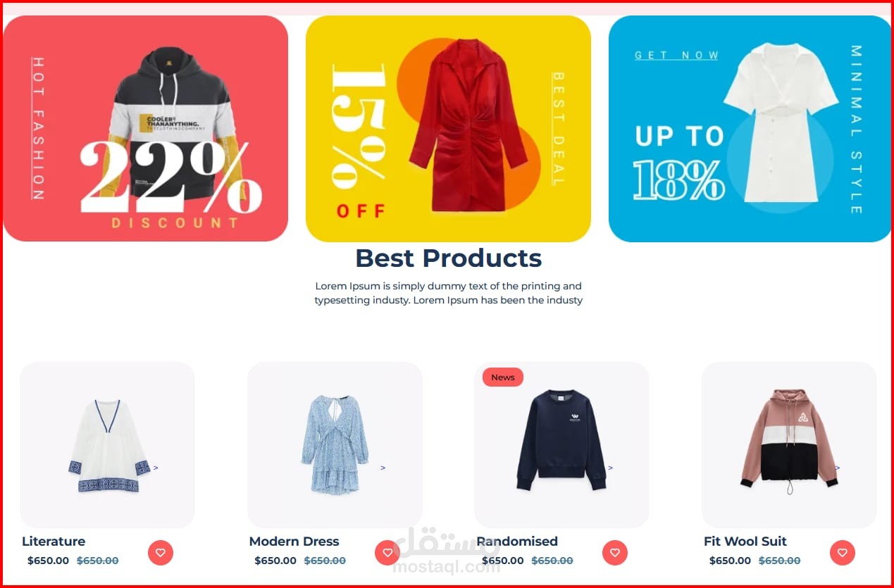This screenshot has height=588, width=894.
Task: Select the white tunic product image
Action: click(x=109, y=446)
